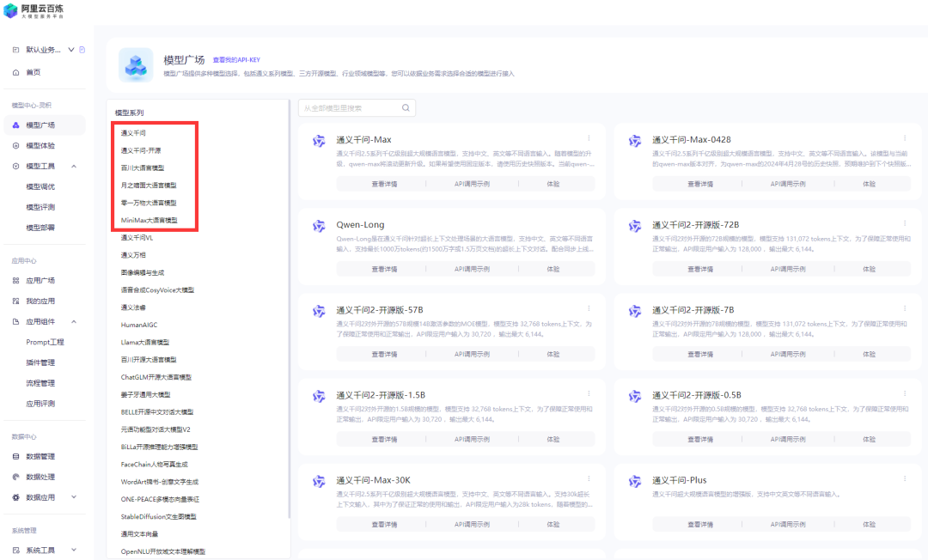928x560 pixels.
Task: Click API调用示例 on the 通义千问2-开源版-7B card
Action: (788, 354)
